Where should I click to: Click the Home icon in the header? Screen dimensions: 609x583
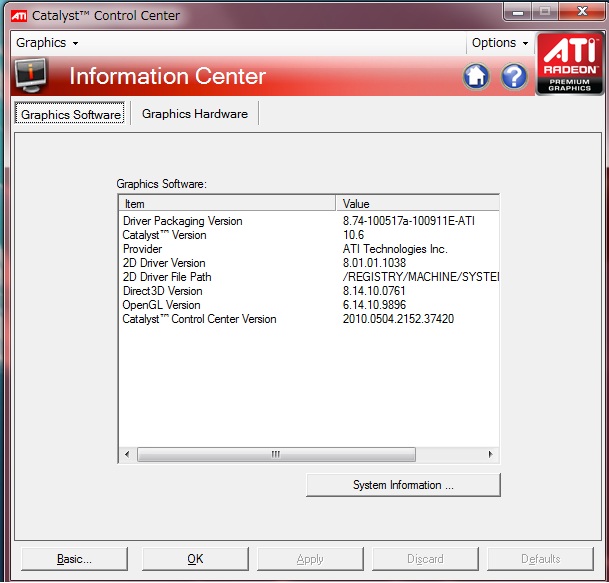[x=477, y=76]
